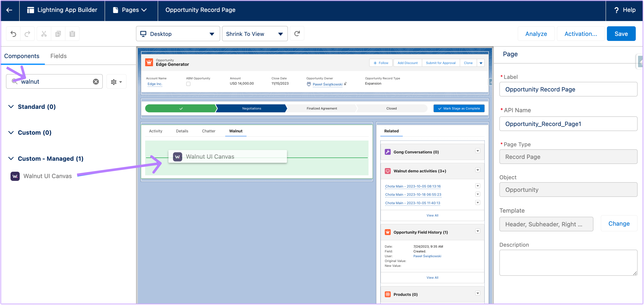Open Products related list dropdown arrow
Screen dimensions: 644x305
[x=478, y=293]
